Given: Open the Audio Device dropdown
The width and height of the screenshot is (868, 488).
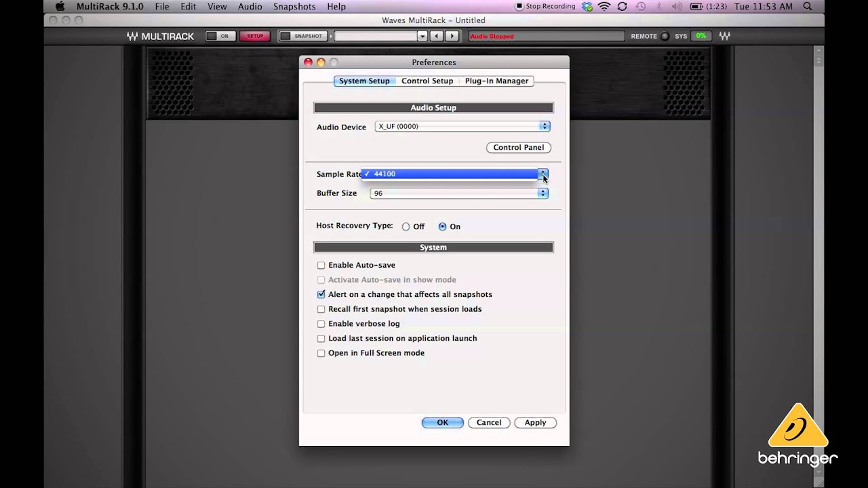Looking at the screenshot, I should point(462,126).
